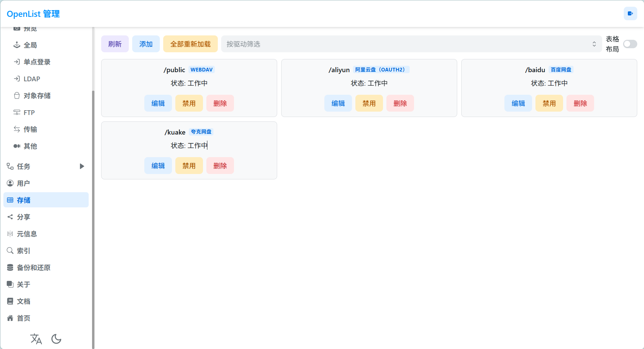The height and width of the screenshot is (349, 644).
Task: Click the sidebar vertical scrollbar
Action: (93, 219)
